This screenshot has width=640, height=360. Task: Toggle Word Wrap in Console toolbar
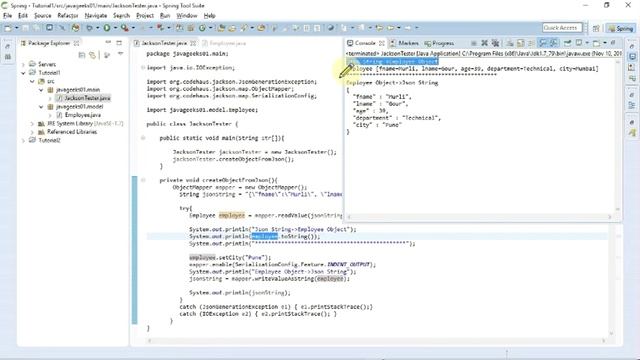pyautogui.click(x=531, y=43)
